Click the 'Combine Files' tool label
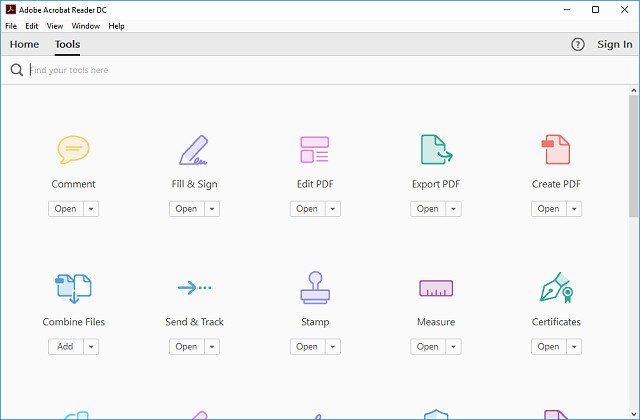 73,322
